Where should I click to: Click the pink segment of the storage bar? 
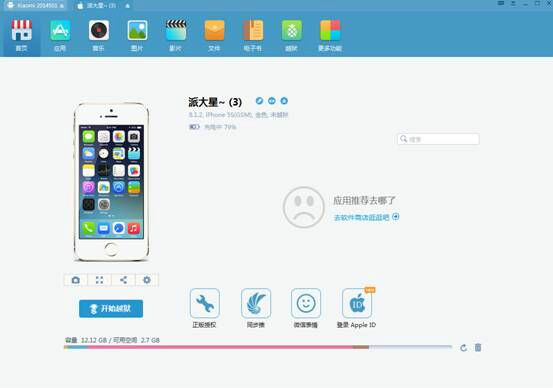[x=220, y=347]
